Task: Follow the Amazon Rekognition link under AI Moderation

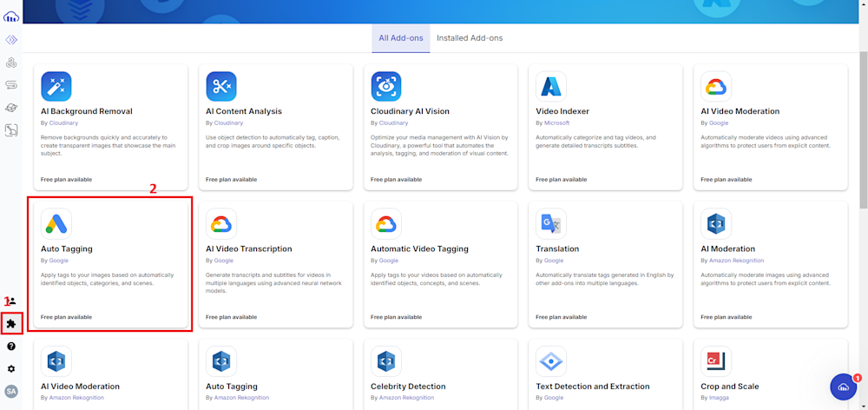Action: (x=736, y=261)
